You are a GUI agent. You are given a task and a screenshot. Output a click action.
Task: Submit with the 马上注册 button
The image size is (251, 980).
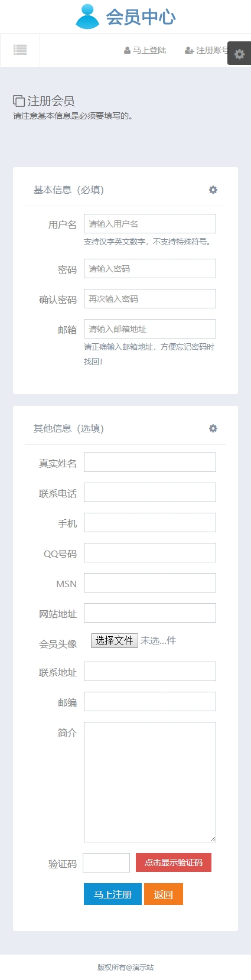pyautogui.click(x=113, y=894)
